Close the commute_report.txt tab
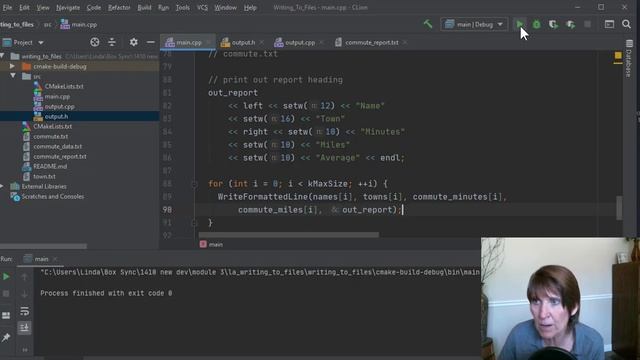The image size is (640, 360). click(405, 42)
